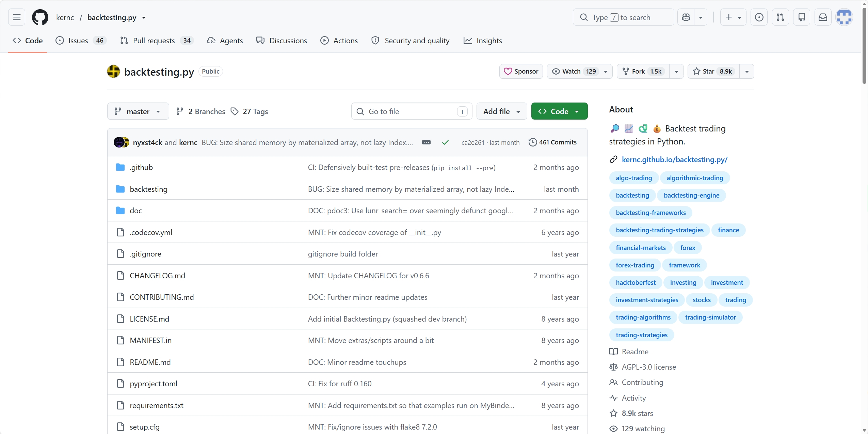Open the Discussions tab

coord(282,41)
